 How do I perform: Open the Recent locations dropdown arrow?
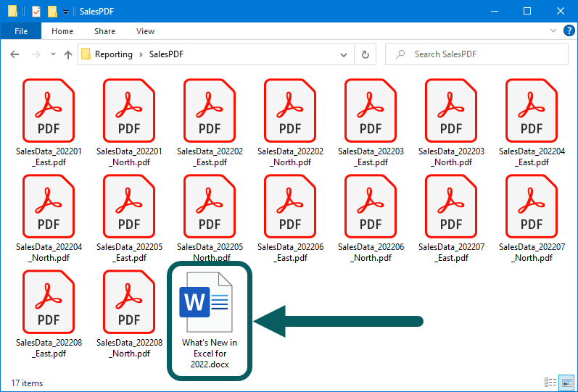tap(53, 54)
